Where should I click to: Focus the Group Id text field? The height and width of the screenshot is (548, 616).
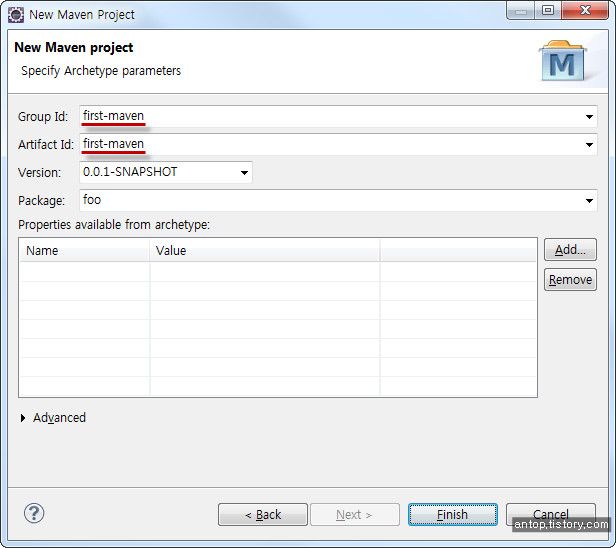click(x=338, y=116)
